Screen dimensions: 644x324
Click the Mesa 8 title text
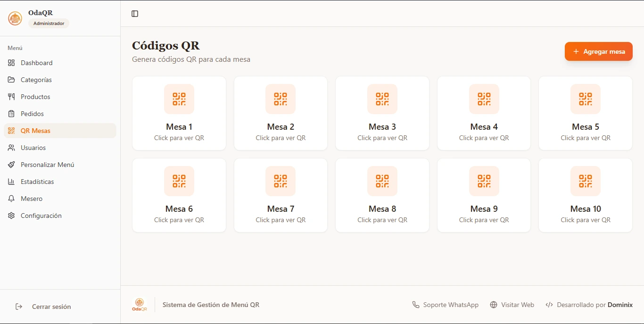coord(382,209)
